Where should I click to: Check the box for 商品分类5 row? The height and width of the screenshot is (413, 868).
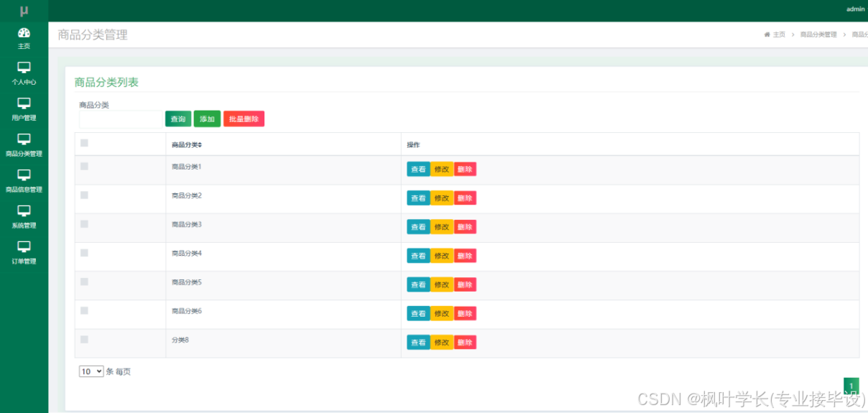[x=84, y=282]
